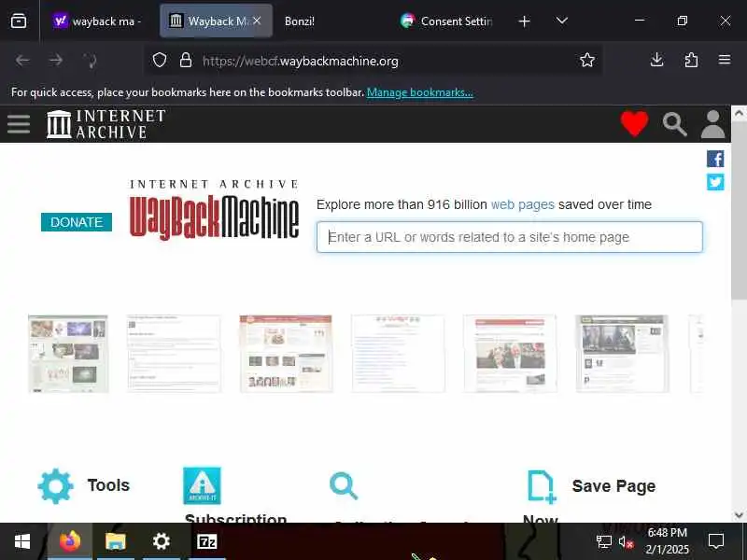Click the Tools heading
The width and height of the screenshot is (747, 560).
click(108, 485)
